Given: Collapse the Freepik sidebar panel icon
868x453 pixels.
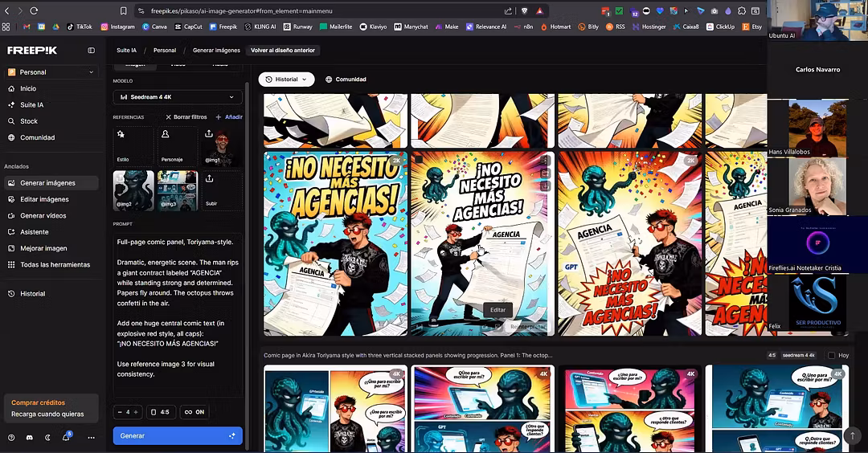Looking at the screenshot, I should pos(91,50).
